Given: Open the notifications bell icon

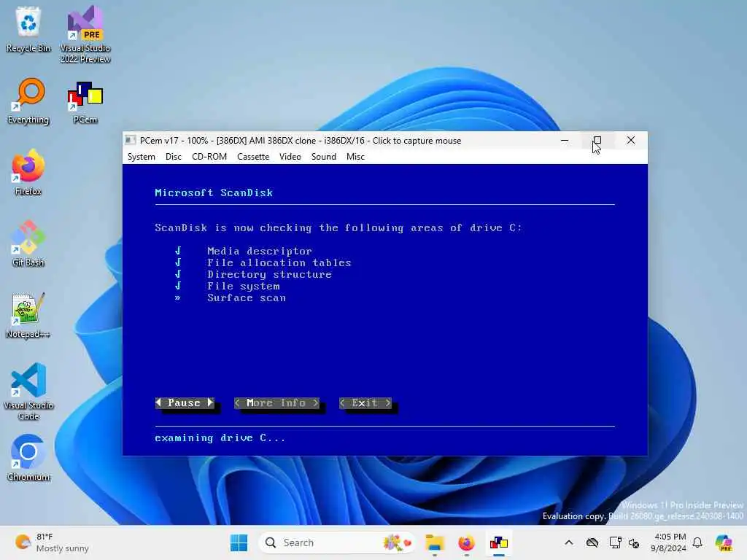Looking at the screenshot, I should (x=697, y=542).
